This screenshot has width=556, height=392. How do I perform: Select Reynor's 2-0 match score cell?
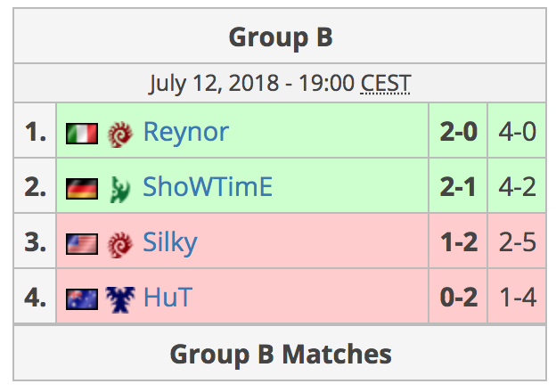pos(458,131)
